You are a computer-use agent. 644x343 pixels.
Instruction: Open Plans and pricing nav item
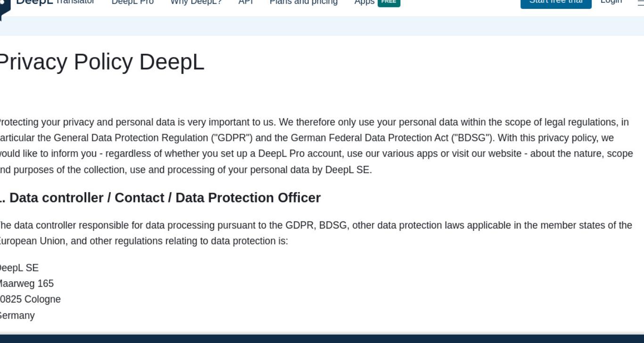point(304,2)
